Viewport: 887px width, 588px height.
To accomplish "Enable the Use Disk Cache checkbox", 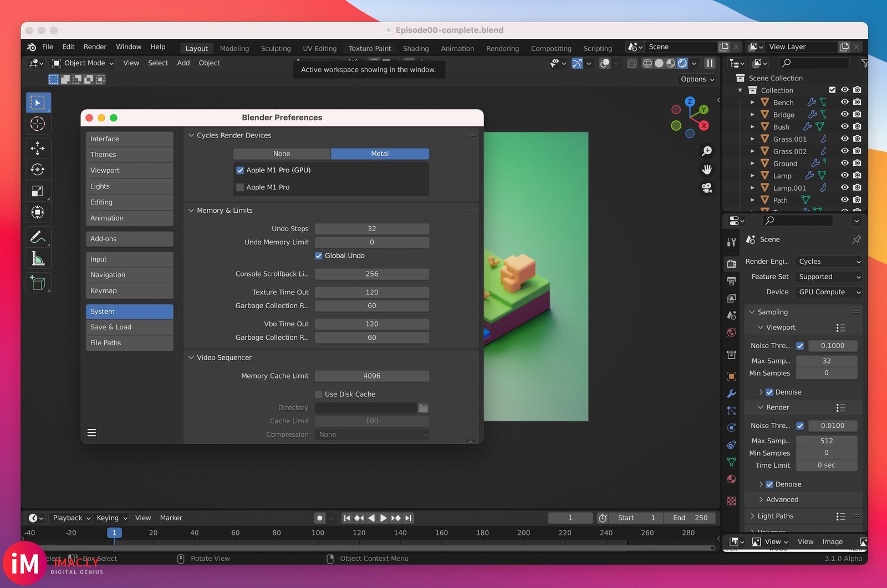I will (319, 395).
